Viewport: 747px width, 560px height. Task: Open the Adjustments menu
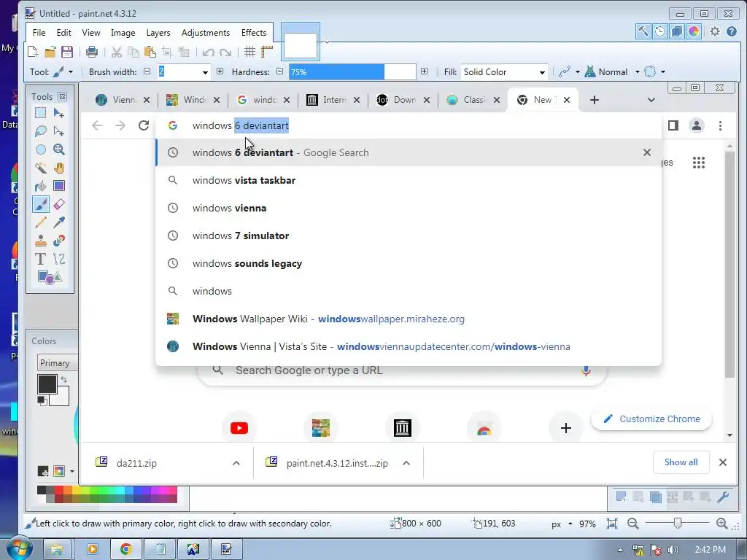point(205,32)
